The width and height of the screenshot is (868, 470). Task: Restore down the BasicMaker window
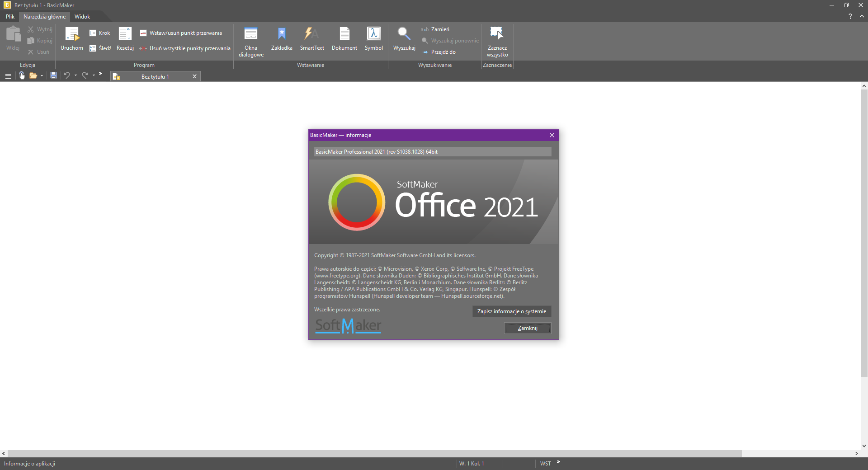coord(846,5)
